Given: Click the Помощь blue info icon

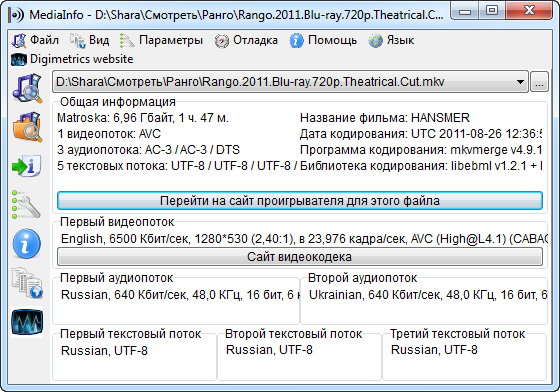Looking at the screenshot, I should tap(296, 41).
